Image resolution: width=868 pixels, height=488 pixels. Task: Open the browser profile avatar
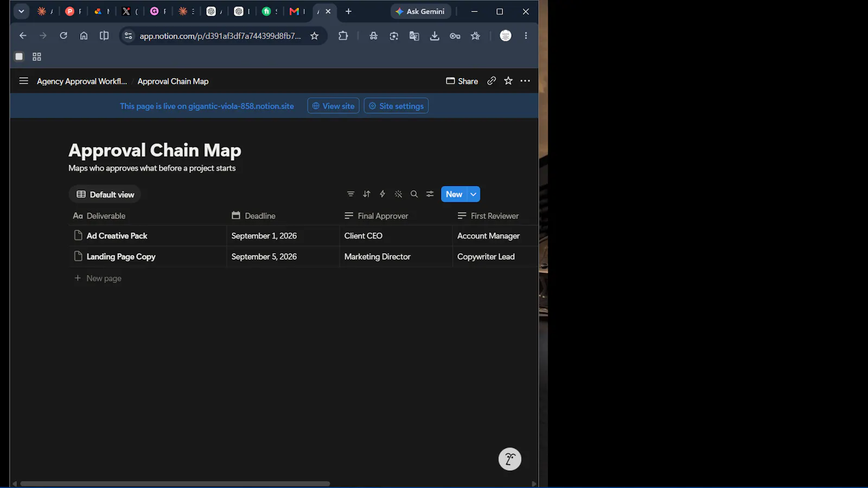(506, 36)
